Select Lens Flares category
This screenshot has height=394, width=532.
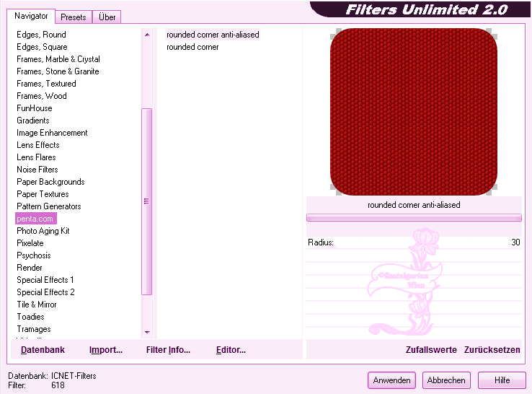[x=36, y=157]
